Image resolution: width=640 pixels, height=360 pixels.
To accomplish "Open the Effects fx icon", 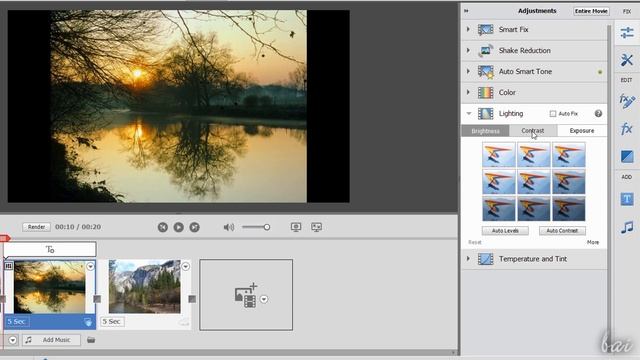I will tap(627, 129).
